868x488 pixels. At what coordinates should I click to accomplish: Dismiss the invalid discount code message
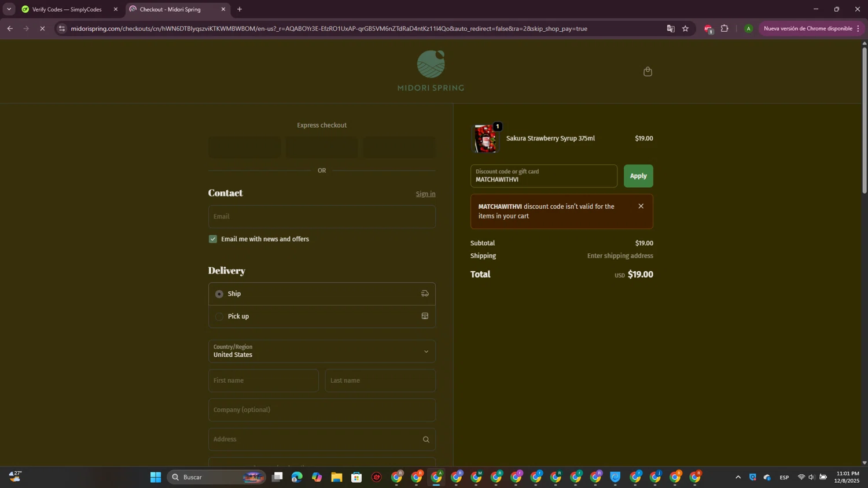[x=641, y=206]
